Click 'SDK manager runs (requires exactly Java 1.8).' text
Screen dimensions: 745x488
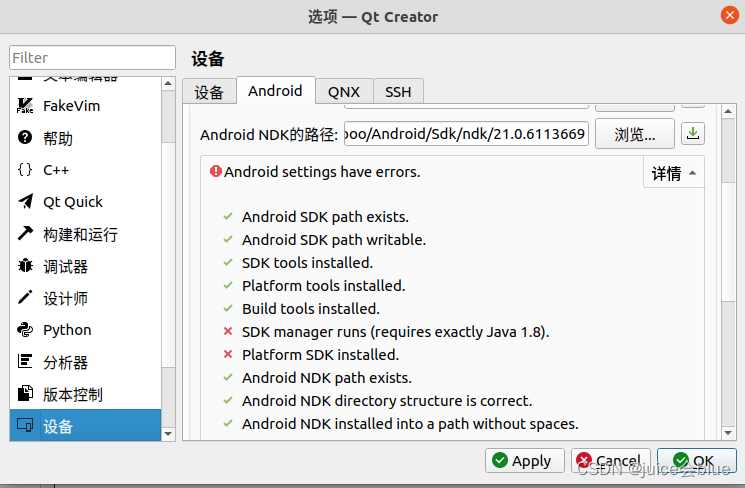395,332
